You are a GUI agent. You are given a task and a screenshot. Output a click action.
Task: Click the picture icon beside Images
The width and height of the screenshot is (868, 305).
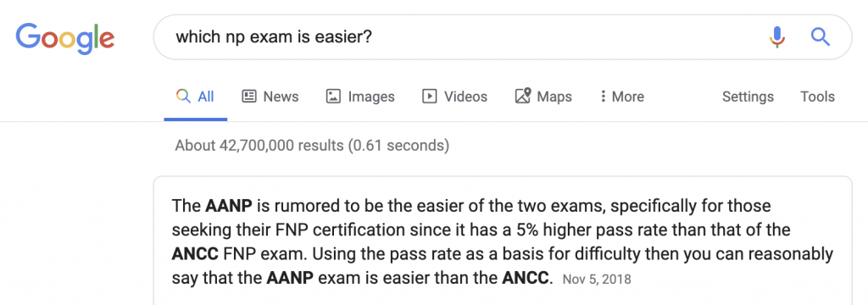(333, 97)
